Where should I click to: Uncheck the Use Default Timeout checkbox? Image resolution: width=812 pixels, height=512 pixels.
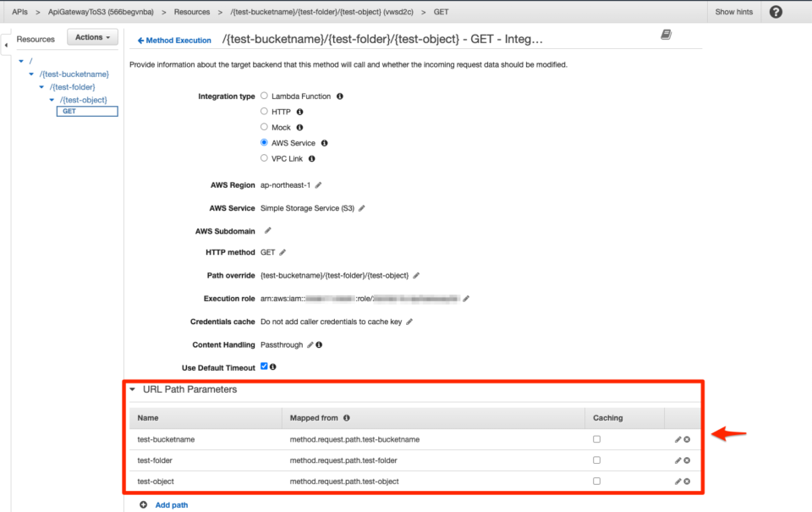(265, 366)
